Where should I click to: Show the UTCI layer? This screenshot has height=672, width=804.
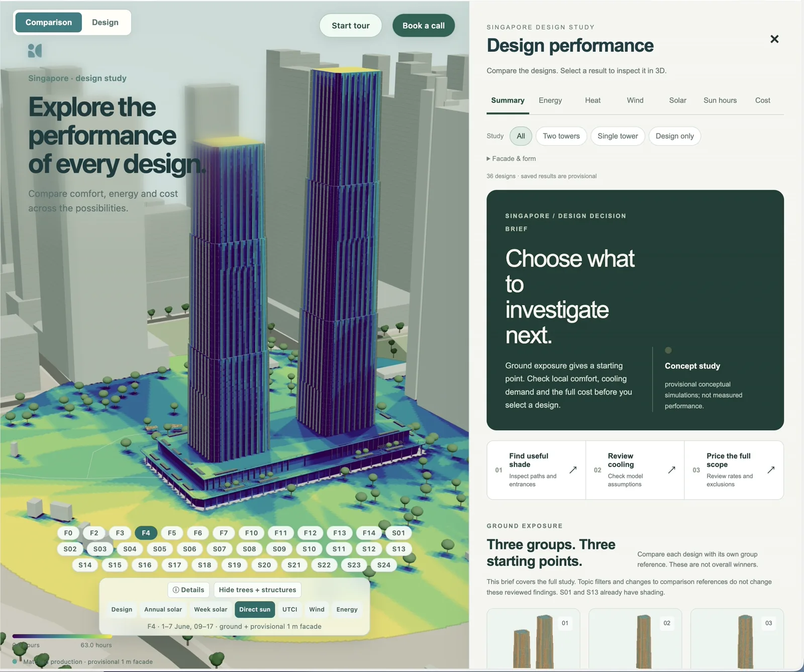tap(290, 609)
